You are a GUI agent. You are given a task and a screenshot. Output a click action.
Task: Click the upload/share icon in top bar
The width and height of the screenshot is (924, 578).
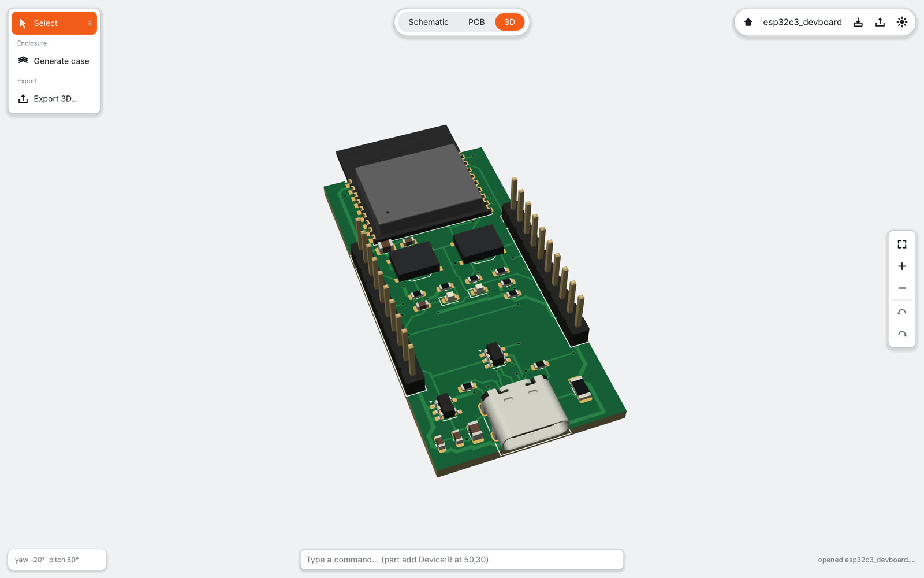pos(880,22)
